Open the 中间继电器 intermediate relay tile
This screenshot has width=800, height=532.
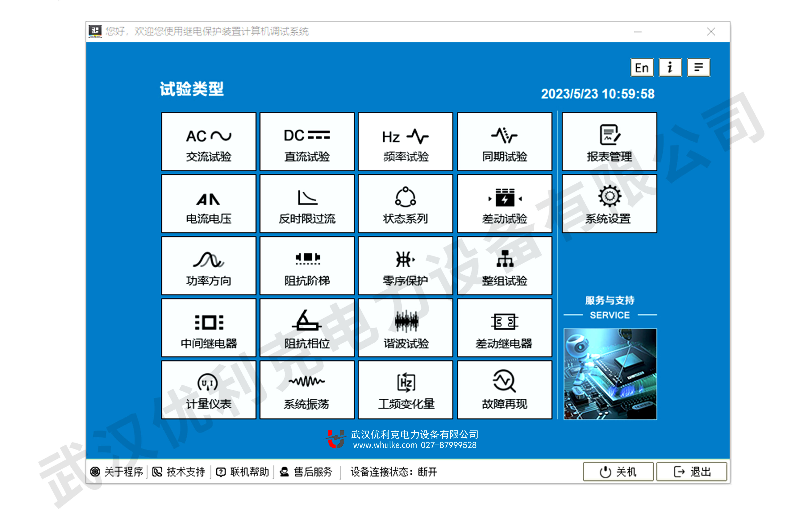click(x=208, y=328)
